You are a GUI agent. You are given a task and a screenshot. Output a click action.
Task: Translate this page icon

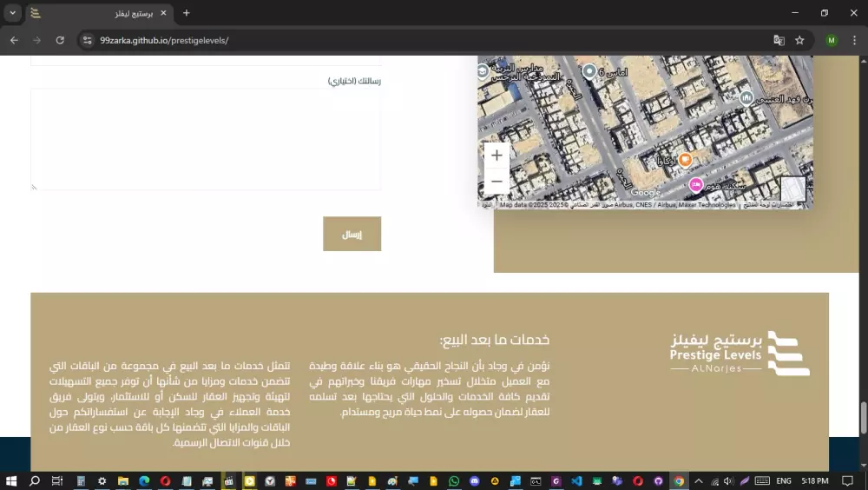click(x=779, y=41)
